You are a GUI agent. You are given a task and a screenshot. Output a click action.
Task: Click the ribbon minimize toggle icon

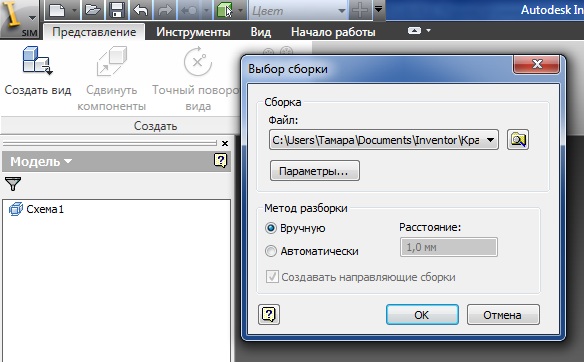coord(414,31)
